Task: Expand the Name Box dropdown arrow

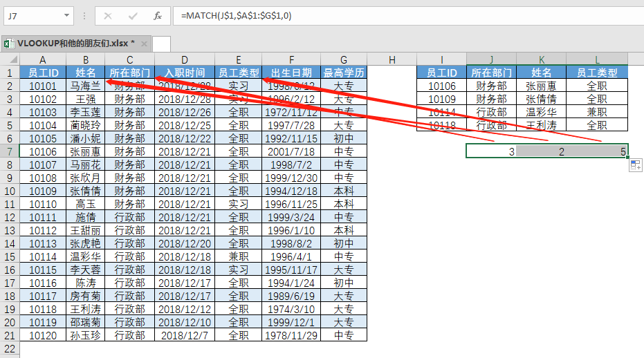Action: tap(66, 15)
